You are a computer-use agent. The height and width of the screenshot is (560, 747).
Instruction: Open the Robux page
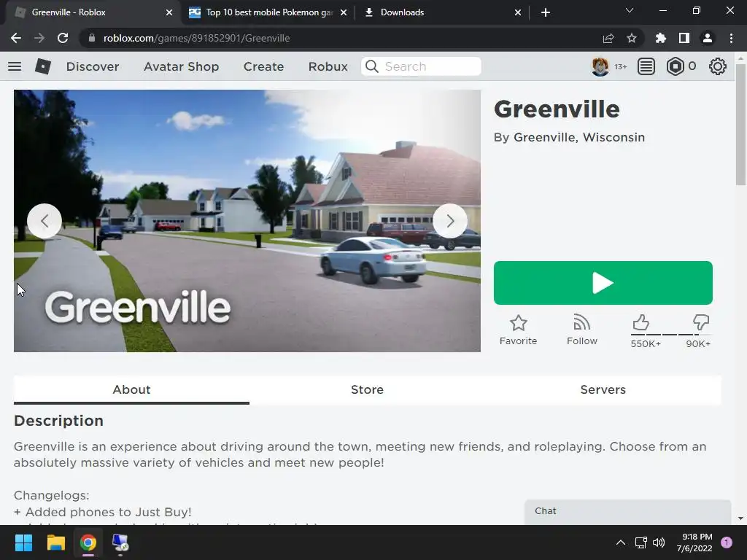(x=328, y=66)
